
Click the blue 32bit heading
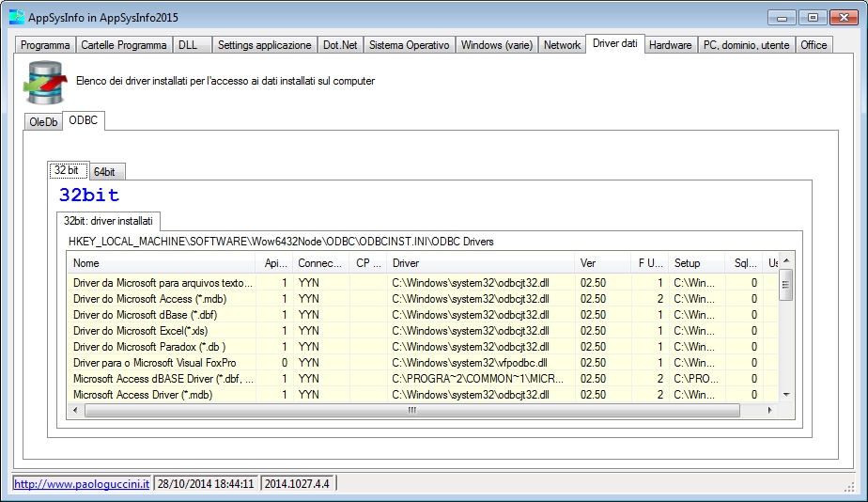(89, 195)
